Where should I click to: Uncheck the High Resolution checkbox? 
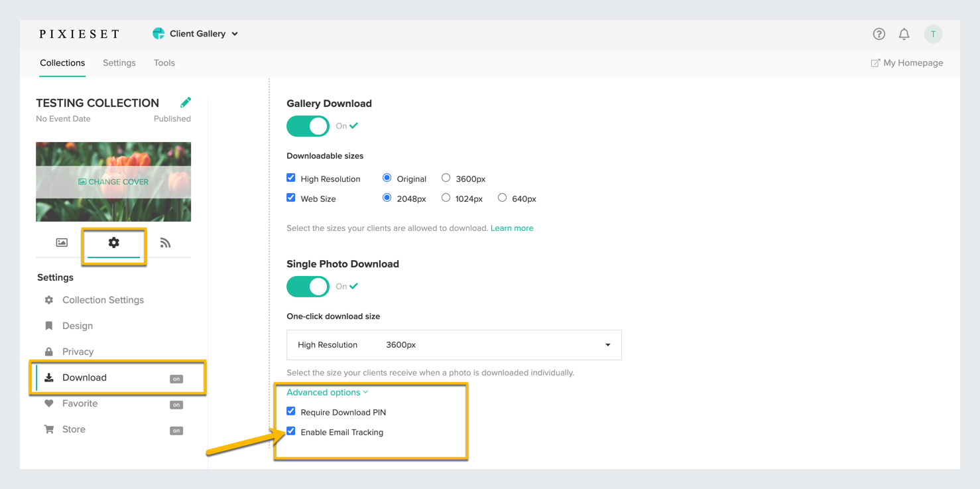tap(291, 178)
